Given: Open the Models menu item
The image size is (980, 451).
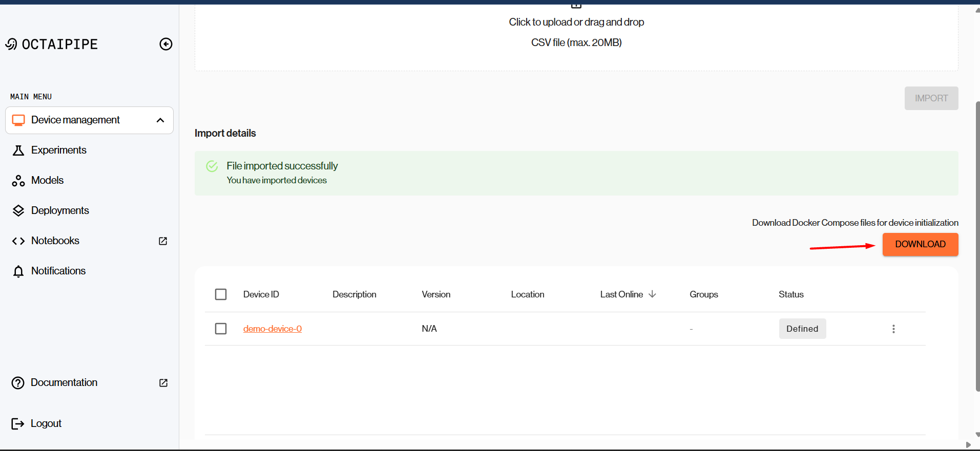Looking at the screenshot, I should [x=47, y=181].
